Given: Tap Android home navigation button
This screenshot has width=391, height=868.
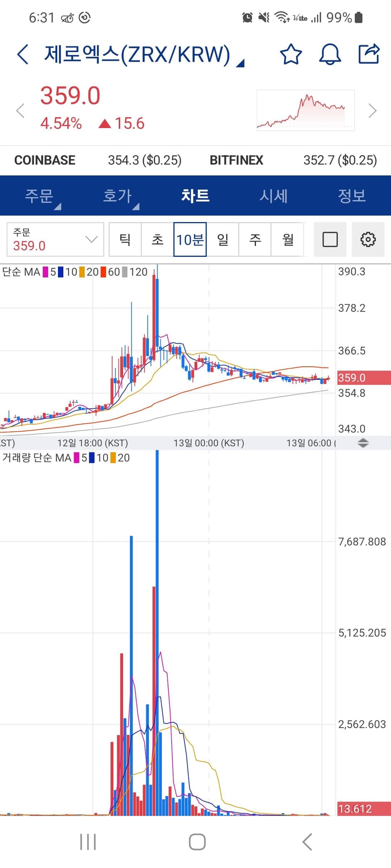Looking at the screenshot, I should tap(197, 842).
